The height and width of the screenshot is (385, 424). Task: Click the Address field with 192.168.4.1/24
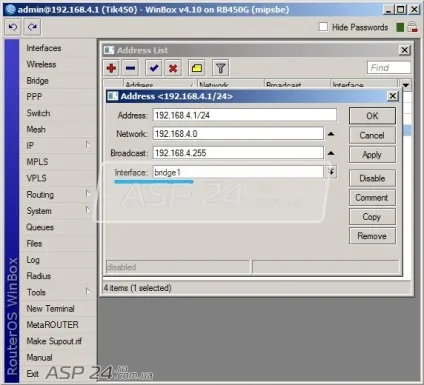pos(245,115)
